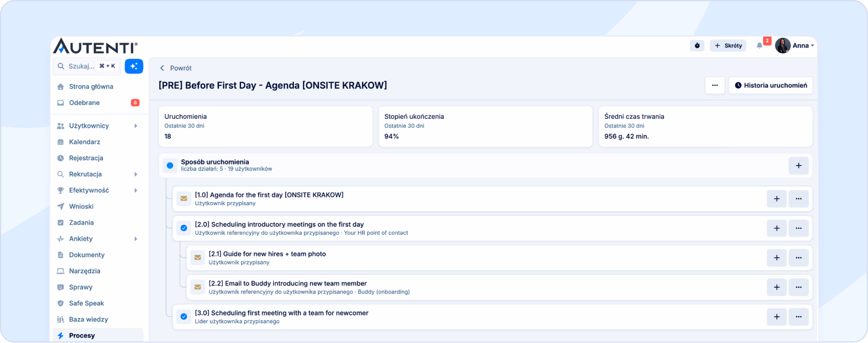Click the Uruchomienia stats card

265,127
